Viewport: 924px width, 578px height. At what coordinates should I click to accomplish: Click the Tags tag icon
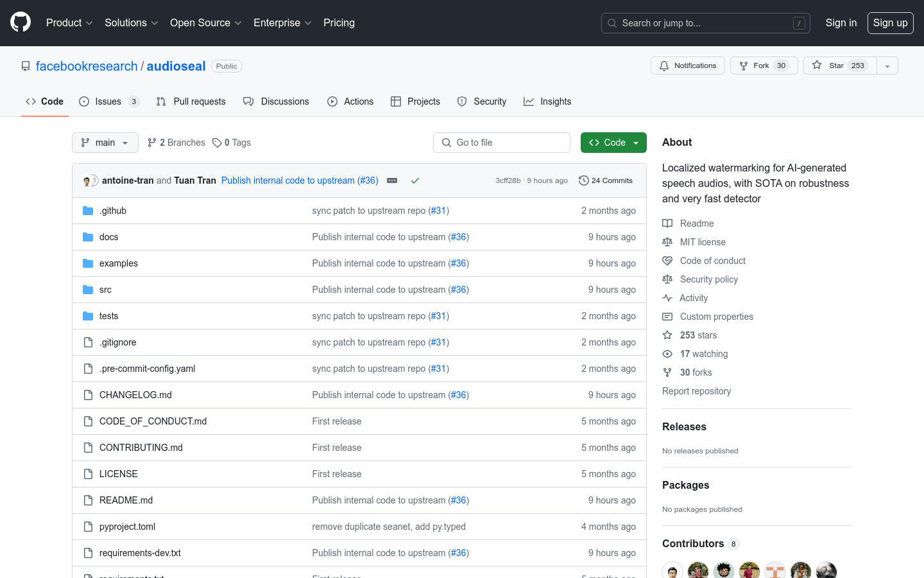click(217, 143)
